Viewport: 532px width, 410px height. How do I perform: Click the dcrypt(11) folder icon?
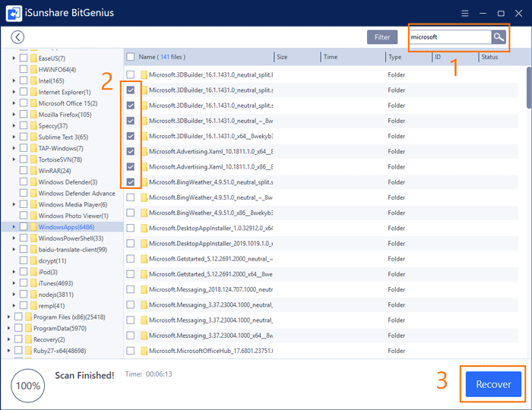[33, 261]
